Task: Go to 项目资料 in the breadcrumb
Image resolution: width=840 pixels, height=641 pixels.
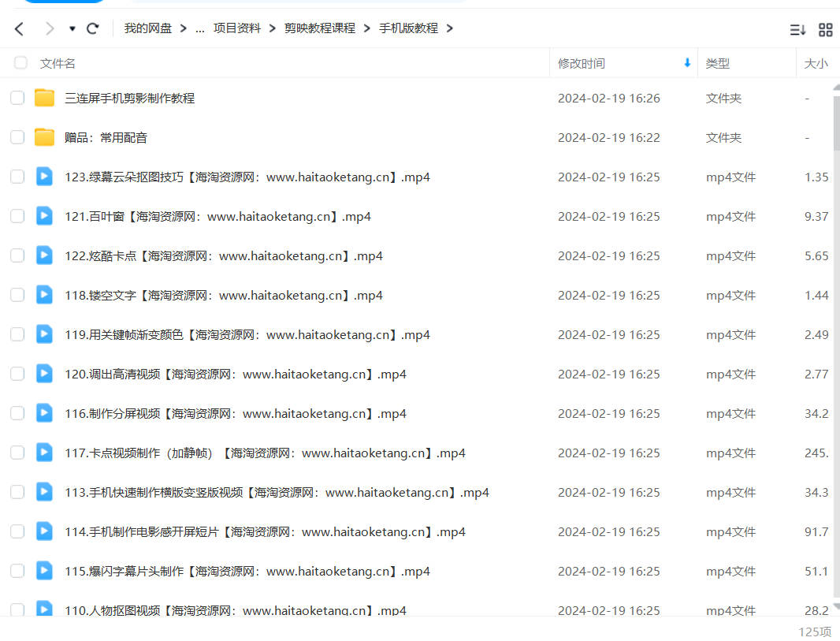Action: [236, 28]
